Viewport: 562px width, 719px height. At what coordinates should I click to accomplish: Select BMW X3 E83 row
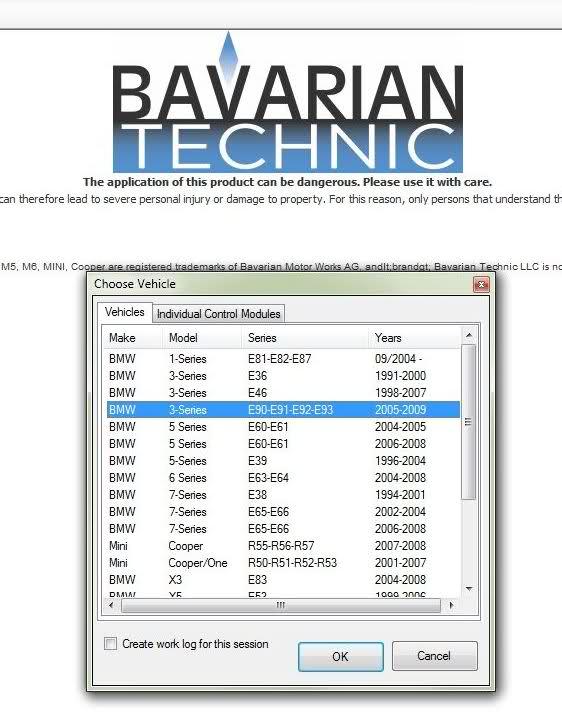[x=283, y=580]
